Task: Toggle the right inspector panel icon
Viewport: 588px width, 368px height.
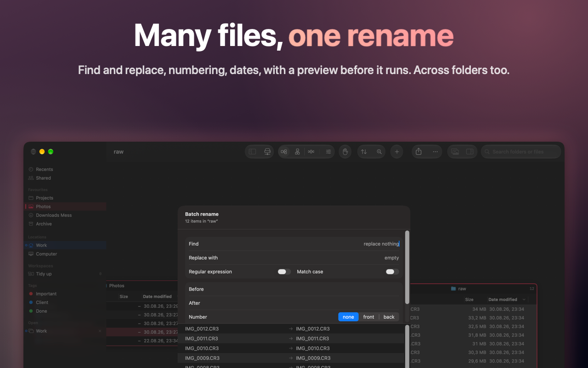Action: click(x=469, y=152)
